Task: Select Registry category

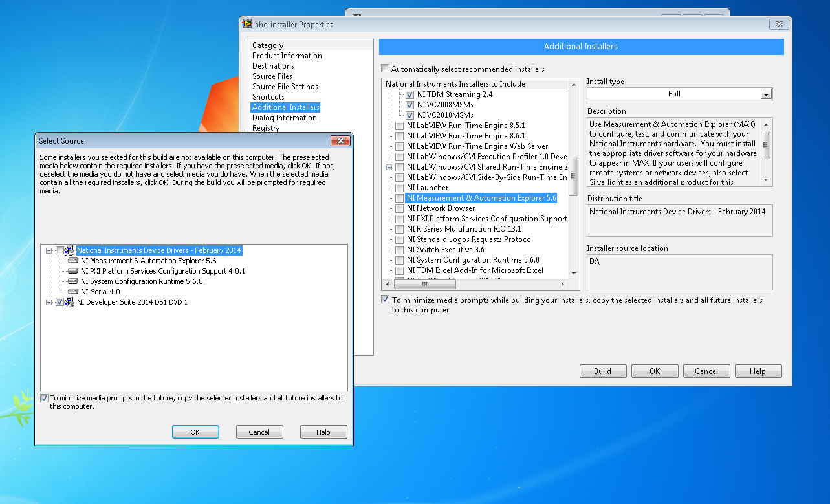Action: point(266,128)
